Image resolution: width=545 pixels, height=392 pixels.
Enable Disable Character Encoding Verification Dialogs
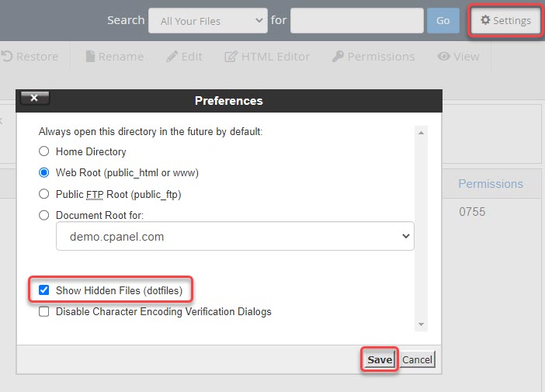[44, 312]
